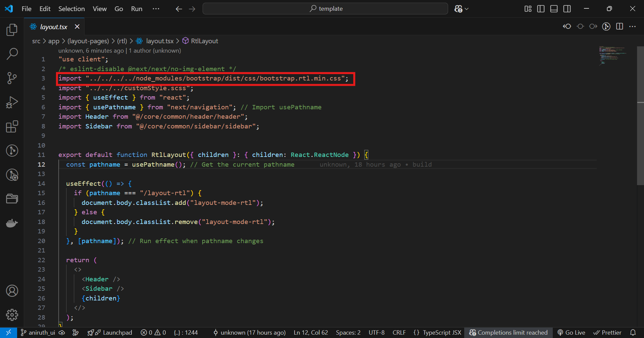Open the Search view in activity bar
The image size is (644, 338).
coord(12,54)
